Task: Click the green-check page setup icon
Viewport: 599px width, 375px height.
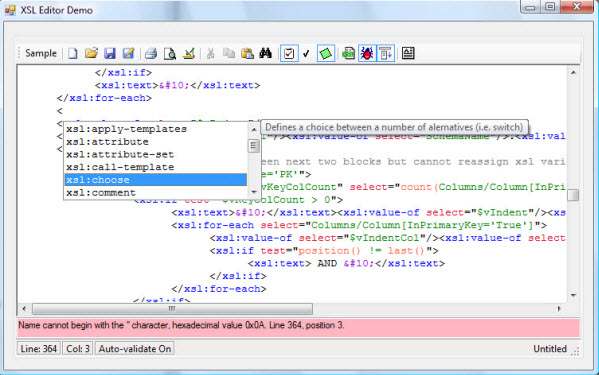Action: [188, 53]
